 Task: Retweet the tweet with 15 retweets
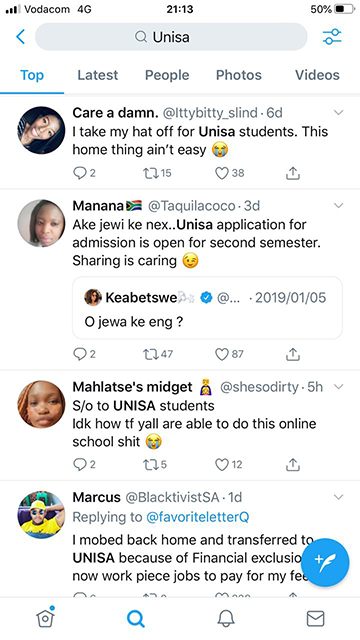point(157,173)
